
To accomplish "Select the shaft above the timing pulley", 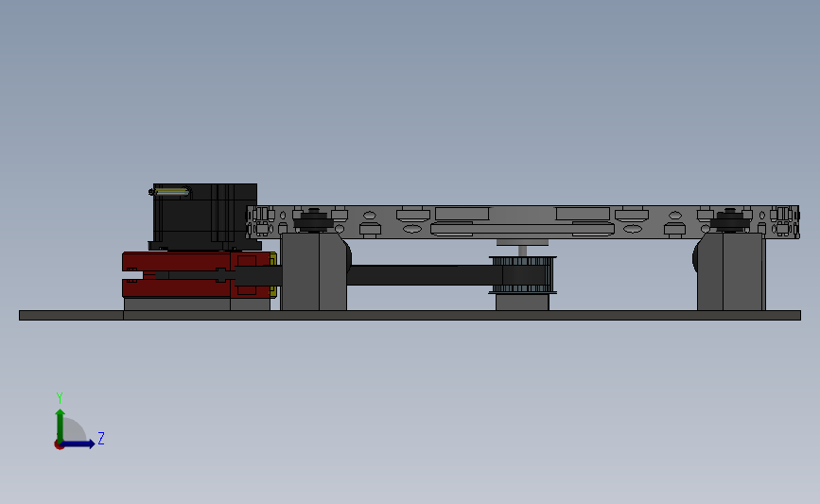I will 522,251.
